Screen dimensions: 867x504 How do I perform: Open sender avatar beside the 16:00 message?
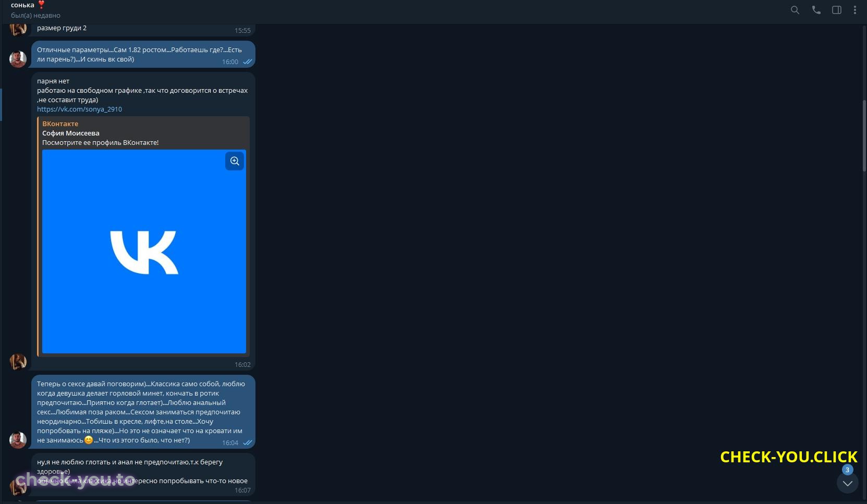(x=18, y=59)
